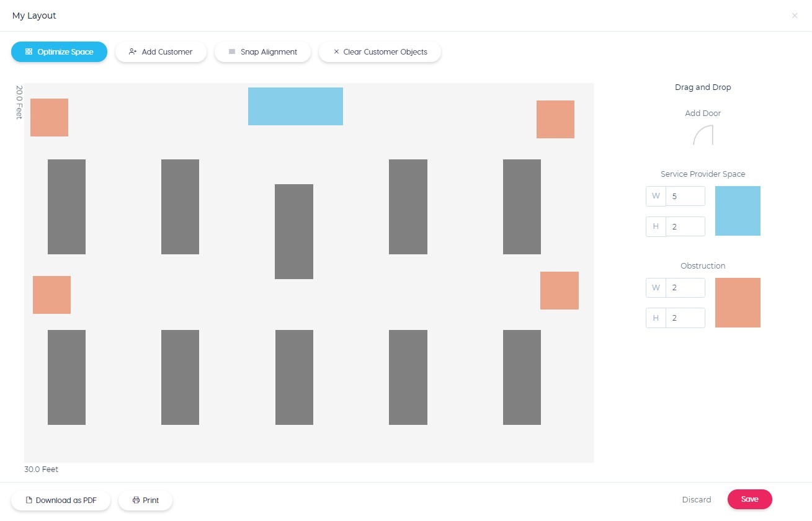Close the My Layout dialog
812x521 pixels.
point(795,16)
